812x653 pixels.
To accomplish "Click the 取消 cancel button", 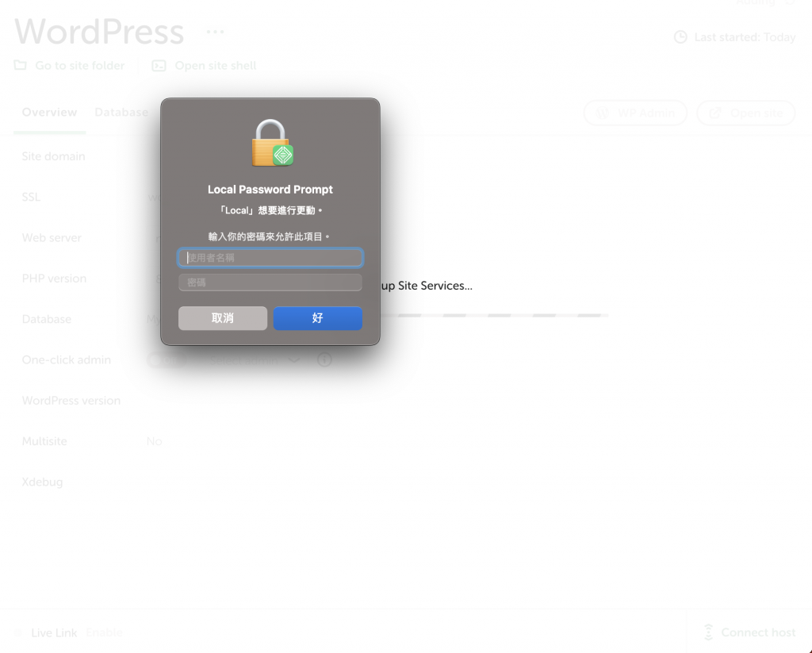I will coord(223,318).
